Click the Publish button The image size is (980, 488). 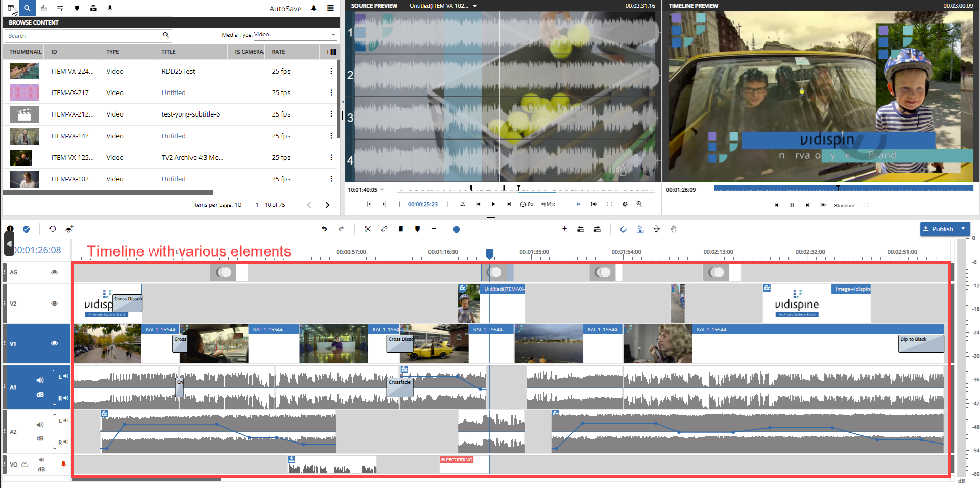[943, 229]
